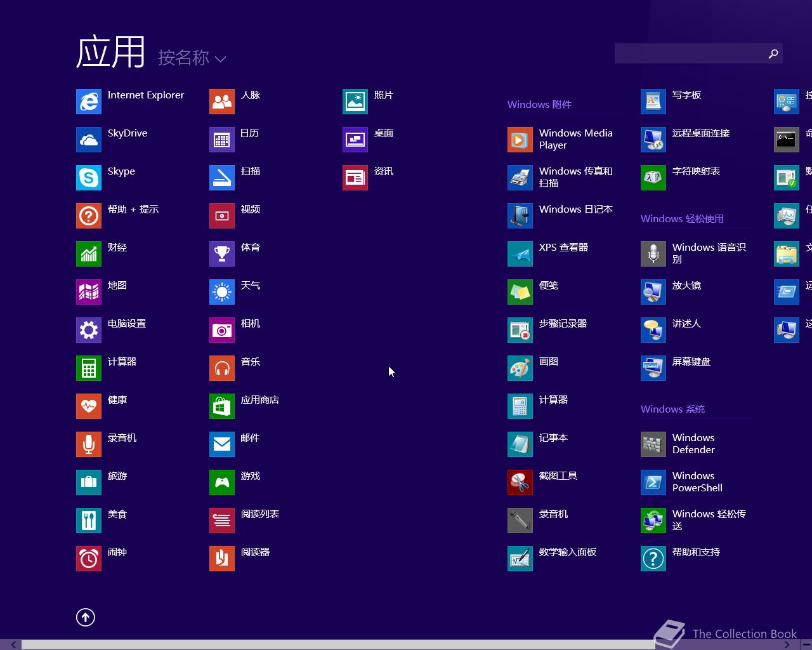Launch the 健康 heart icon
This screenshot has height=650, width=812.
[x=89, y=406]
